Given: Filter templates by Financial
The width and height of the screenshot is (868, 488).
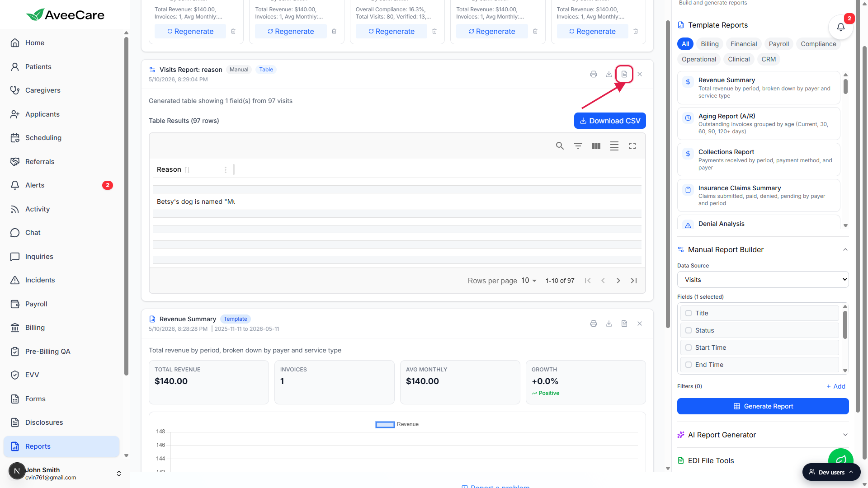Looking at the screenshot, I should tap(744, 44).
